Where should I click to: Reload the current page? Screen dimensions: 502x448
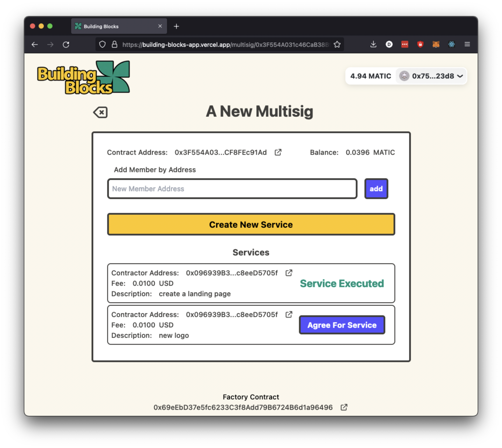pos(66,44)
